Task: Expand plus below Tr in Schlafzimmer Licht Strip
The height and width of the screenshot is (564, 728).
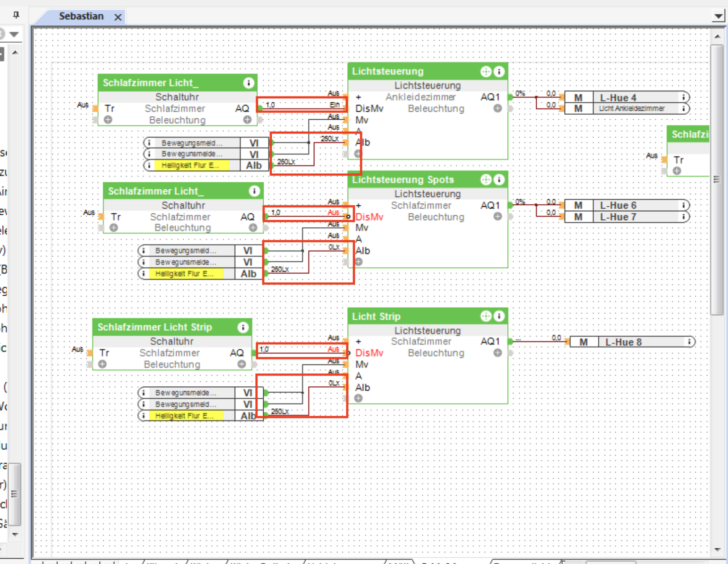Action: (102, 364)
